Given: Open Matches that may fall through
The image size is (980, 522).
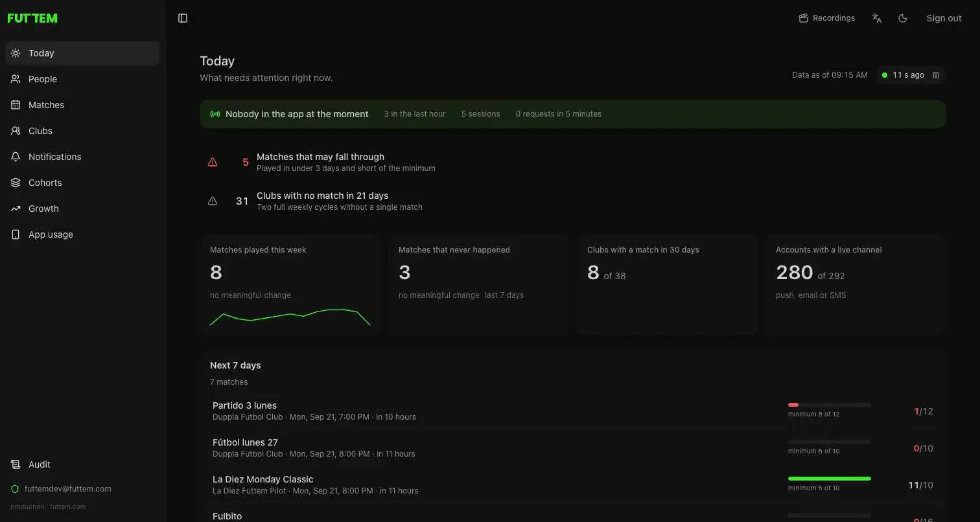Looking at the screenshot, I should pyautogui.click(x=573, y=162).
